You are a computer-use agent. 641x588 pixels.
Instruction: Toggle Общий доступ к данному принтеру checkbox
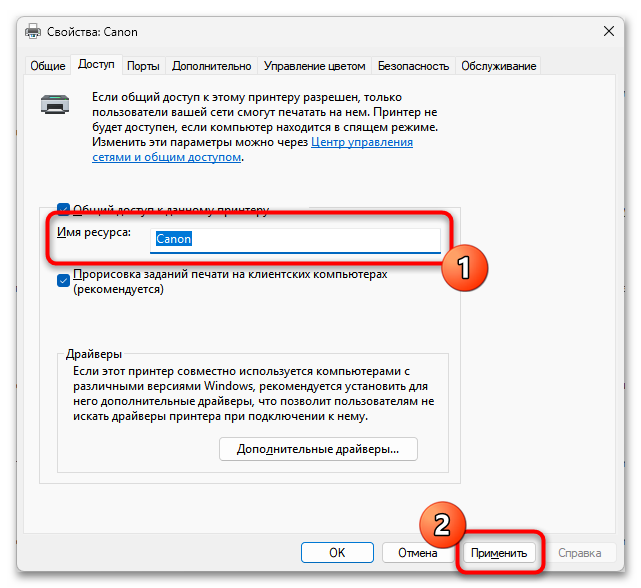pyautogui.click(x=63, y=209)
